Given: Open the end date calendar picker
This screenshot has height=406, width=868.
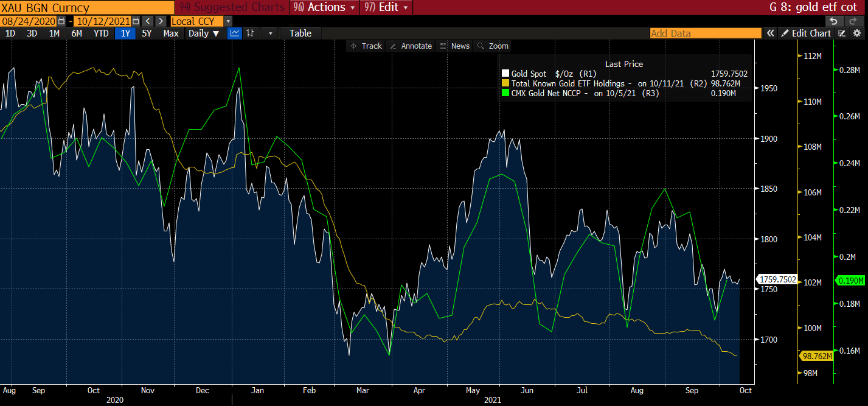Looking at the screenshot, I should [x=135, y=21].
